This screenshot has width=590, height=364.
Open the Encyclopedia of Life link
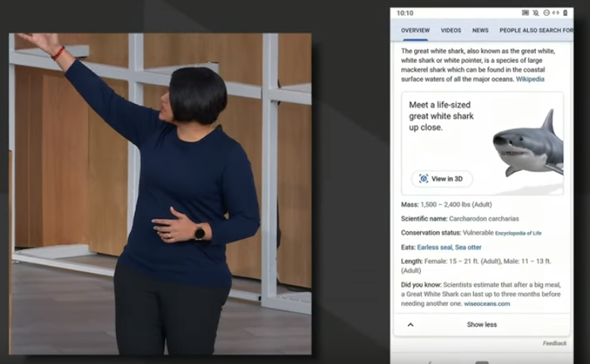click(518, 234)
